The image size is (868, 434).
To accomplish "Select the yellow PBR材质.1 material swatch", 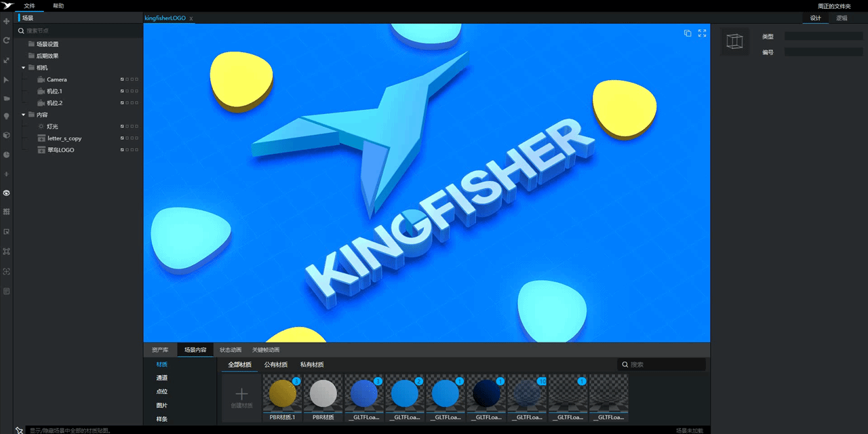I will point(282,394).
